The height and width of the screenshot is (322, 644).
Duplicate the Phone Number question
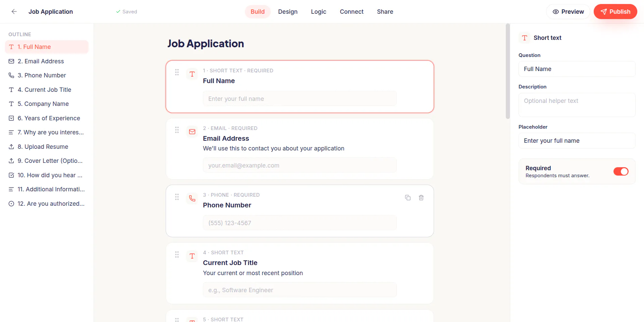coord(408,198)
